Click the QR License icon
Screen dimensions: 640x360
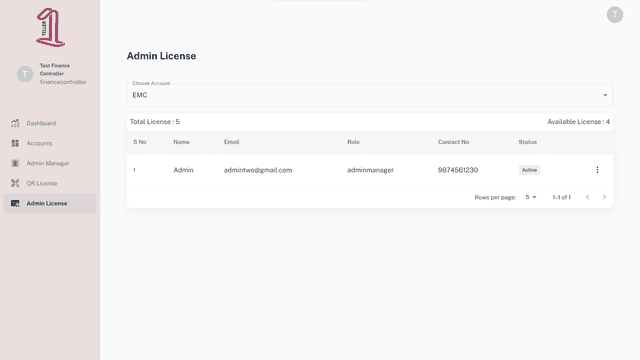(15, 183)
